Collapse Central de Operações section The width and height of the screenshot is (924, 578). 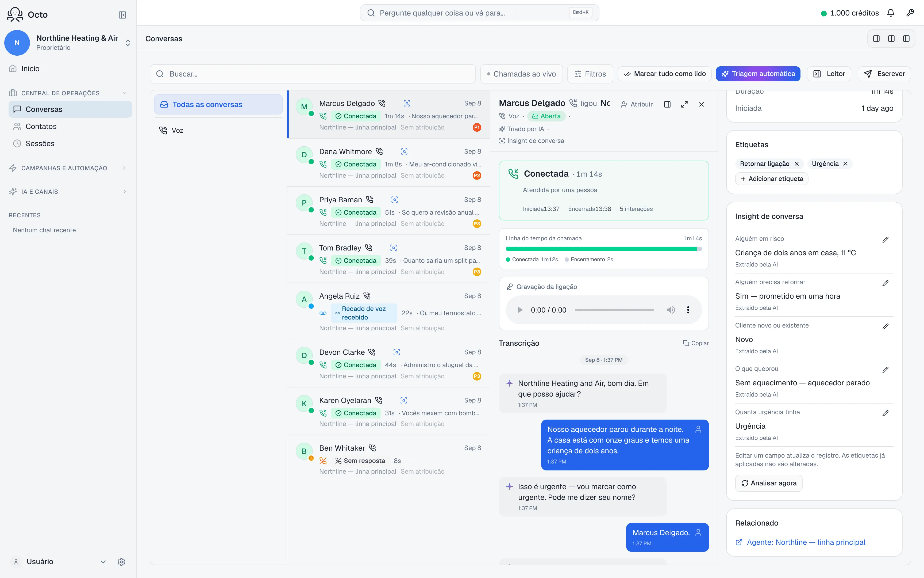[68, 93]
